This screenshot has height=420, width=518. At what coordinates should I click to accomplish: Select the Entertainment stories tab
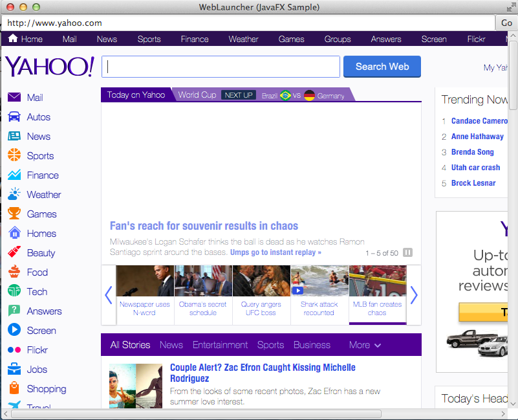[220, 345]
